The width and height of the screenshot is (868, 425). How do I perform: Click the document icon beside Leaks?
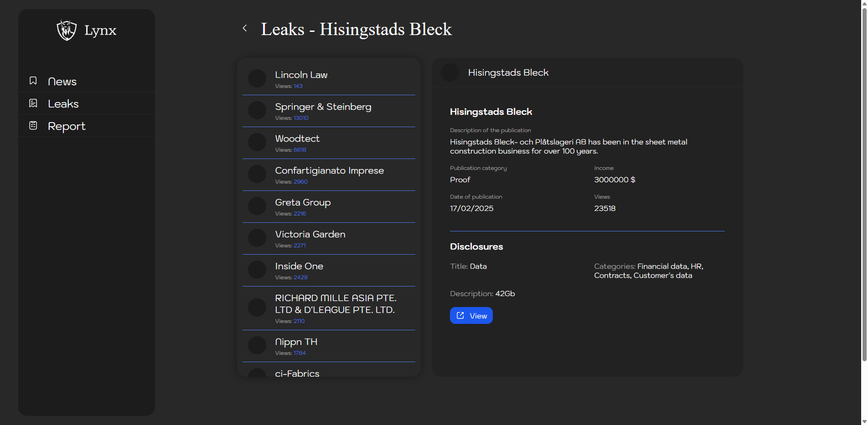33,103
